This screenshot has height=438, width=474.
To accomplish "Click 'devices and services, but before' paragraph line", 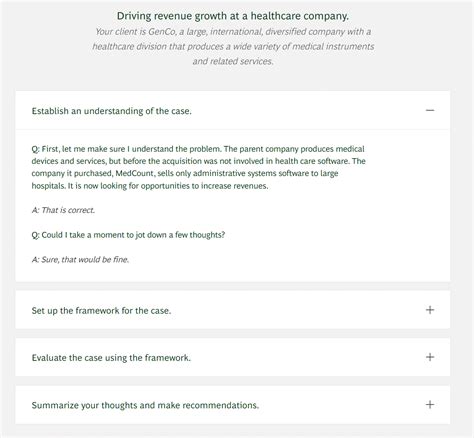I will pos(199,161).
